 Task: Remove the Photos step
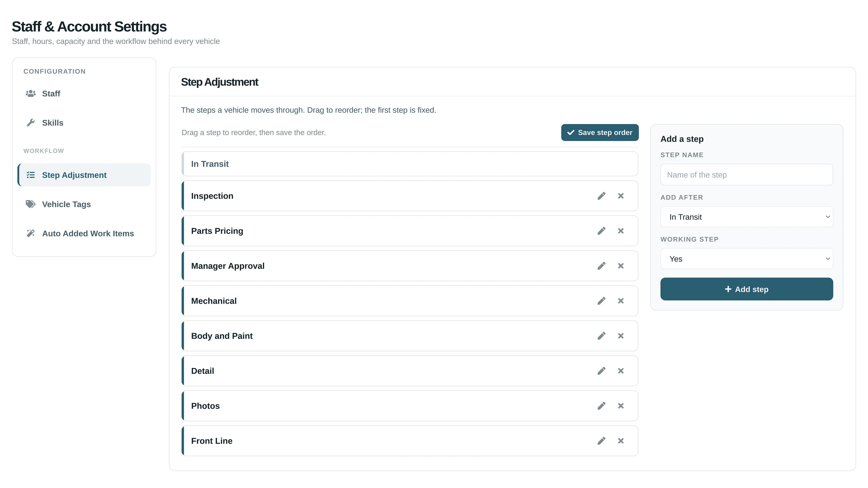click(x=621, y=406)
